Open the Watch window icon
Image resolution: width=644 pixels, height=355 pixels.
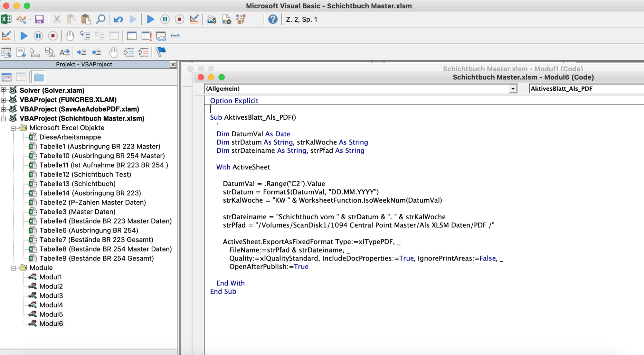click(161, 36)
